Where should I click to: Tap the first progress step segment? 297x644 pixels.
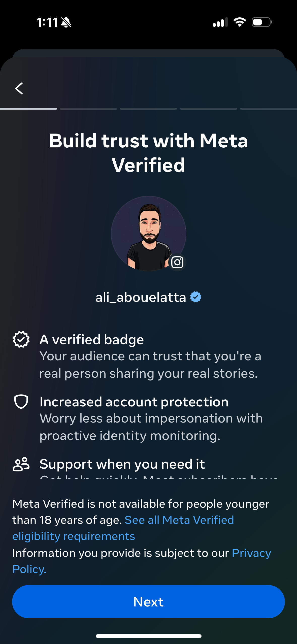[x=28, y=109]
